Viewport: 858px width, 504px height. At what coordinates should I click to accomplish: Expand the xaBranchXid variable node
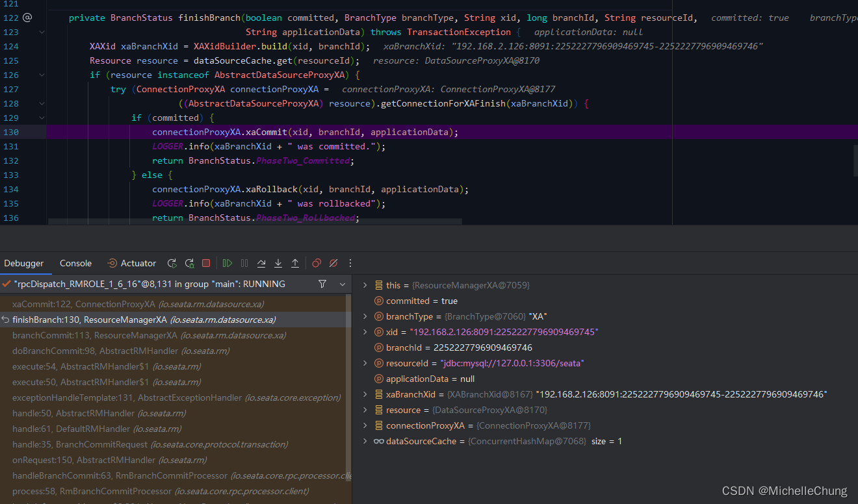365,394
